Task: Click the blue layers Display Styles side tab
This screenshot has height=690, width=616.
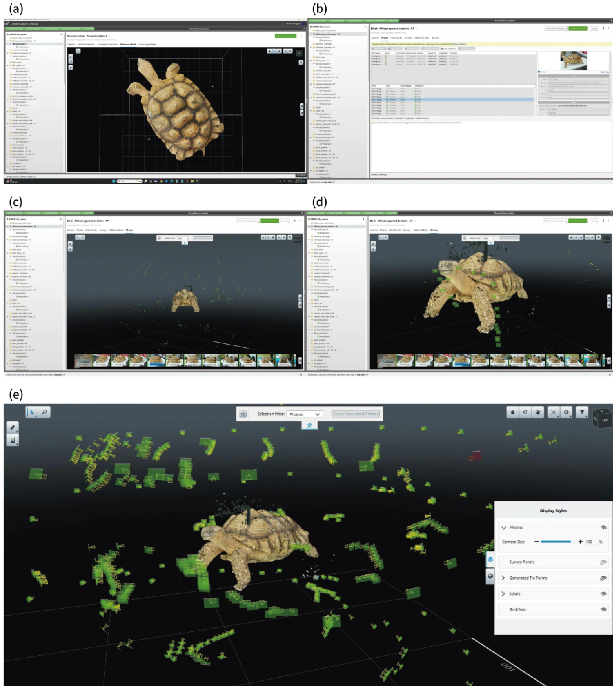Action: point(490,560)
